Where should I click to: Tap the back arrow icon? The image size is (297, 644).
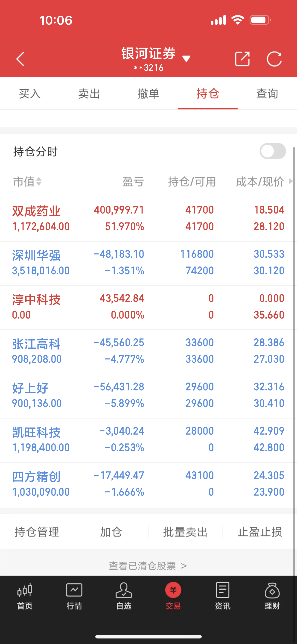[20, 59]
